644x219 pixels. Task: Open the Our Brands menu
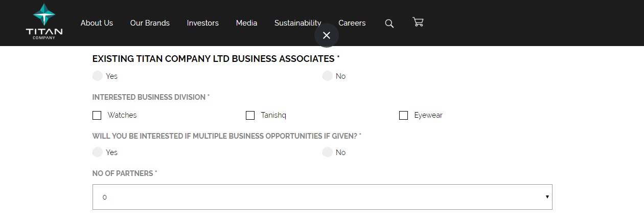click(x=150, y=23)
